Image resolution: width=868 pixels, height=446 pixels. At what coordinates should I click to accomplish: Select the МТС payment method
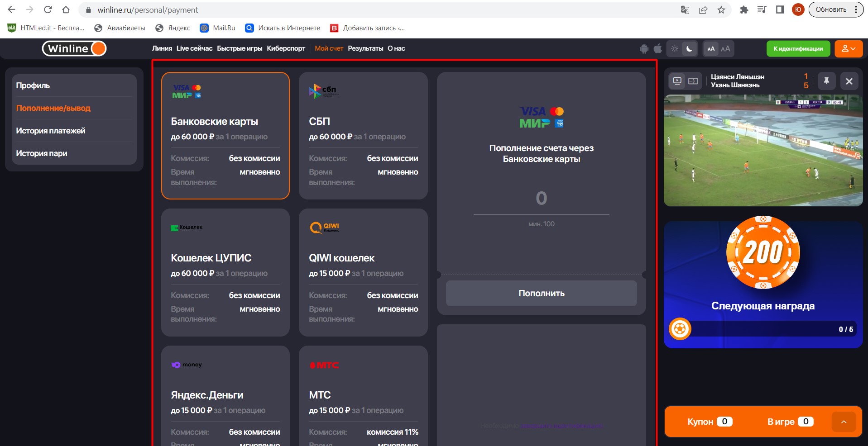coord(363,396)
